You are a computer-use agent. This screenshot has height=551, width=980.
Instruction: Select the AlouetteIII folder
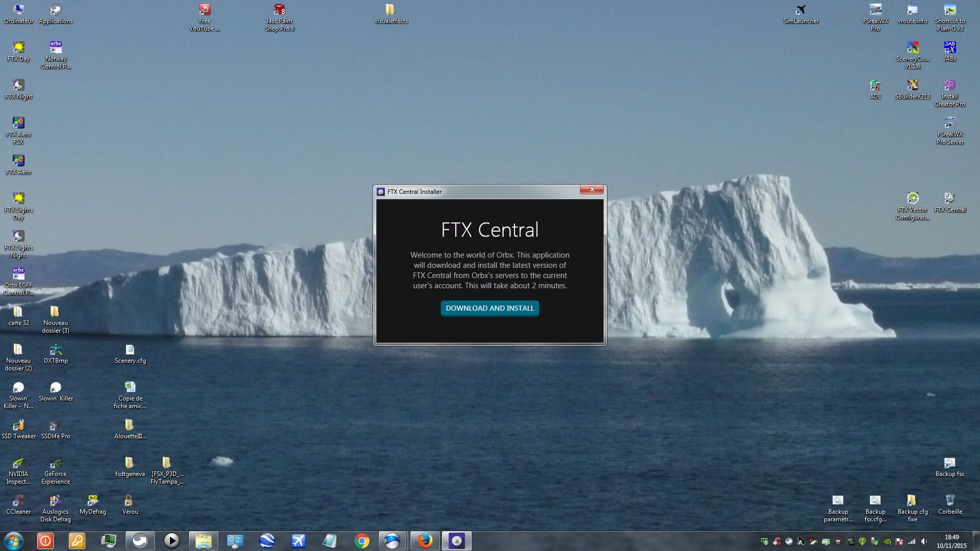click(130, 429)
